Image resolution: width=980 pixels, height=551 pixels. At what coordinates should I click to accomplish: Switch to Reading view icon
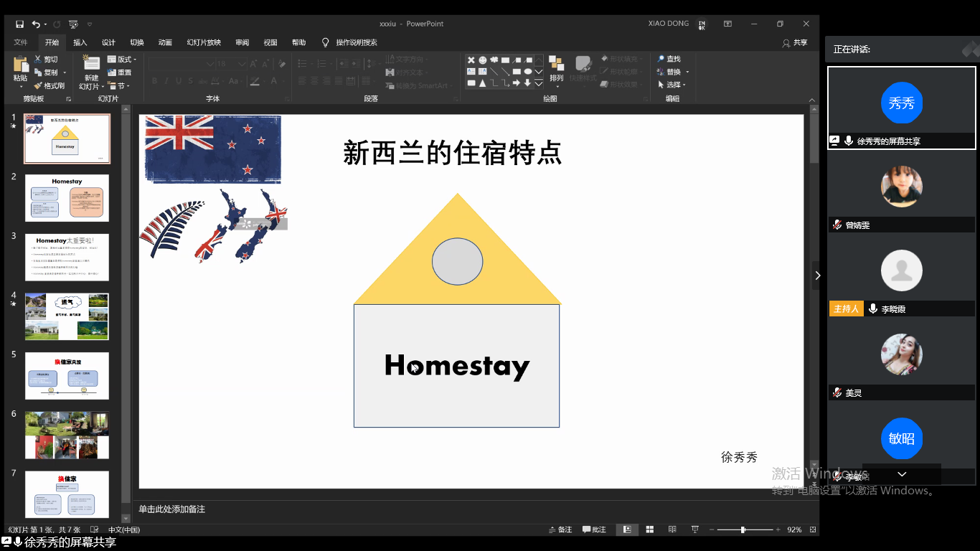672,529
